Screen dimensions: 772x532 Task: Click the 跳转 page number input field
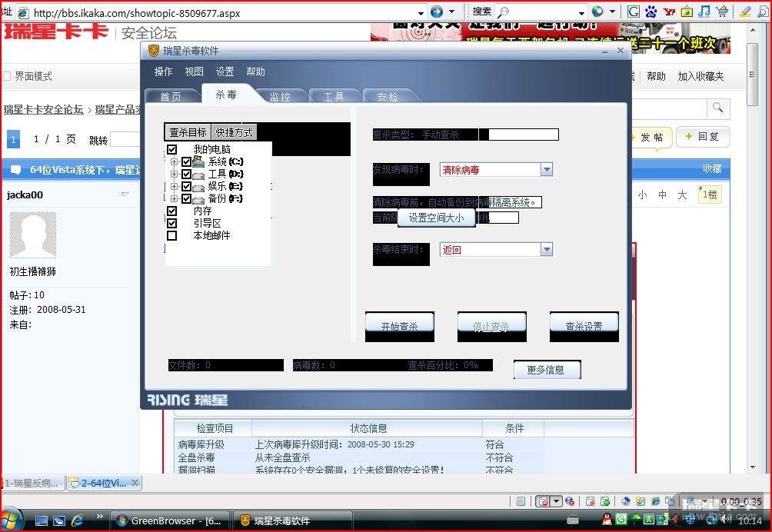(125, 139)
